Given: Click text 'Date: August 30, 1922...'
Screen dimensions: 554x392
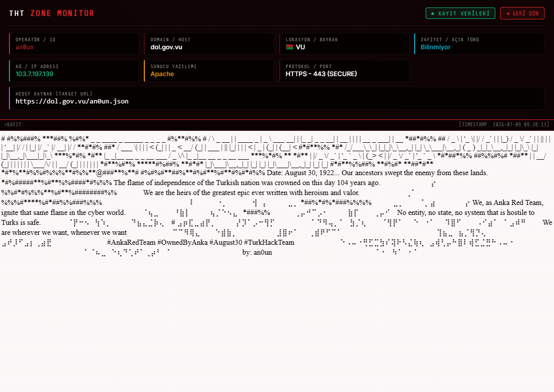Looking at the screenshot, I should (x=303, y=173).
